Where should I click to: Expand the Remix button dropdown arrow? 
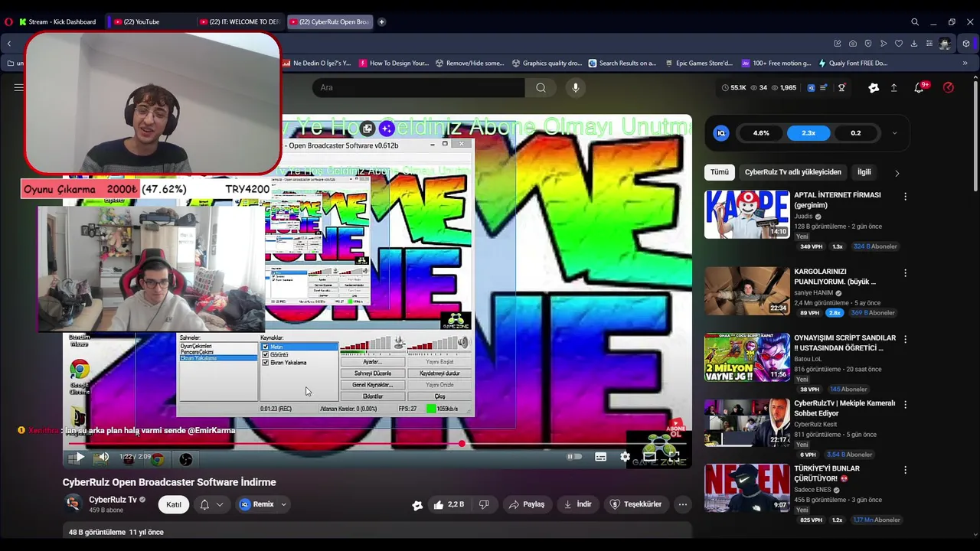(283, 504)
